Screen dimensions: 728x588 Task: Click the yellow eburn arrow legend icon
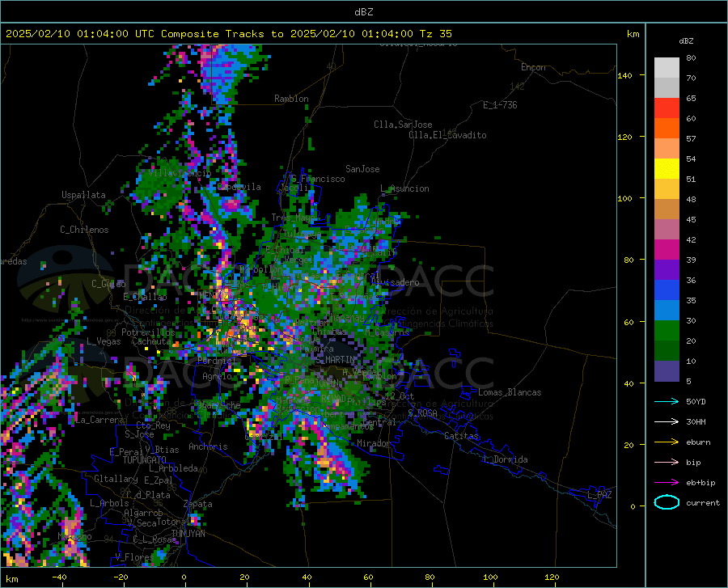pos(667,442)
